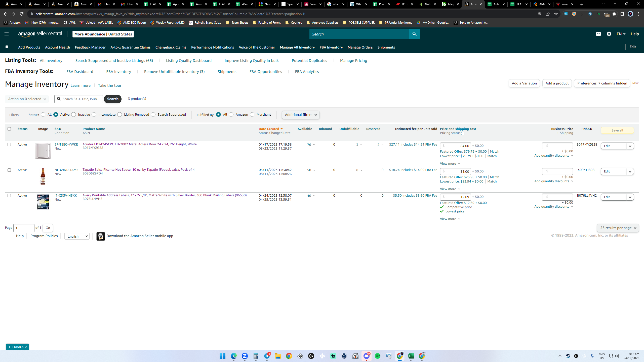
Task: Click the Search SKU, Title, ISBN field
Action: click(x=79, y=99)
